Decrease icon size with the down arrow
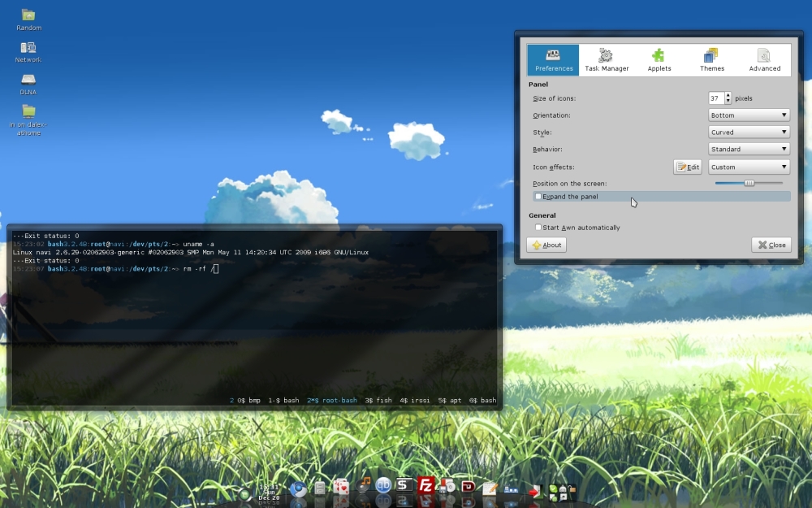Viewport: 812px width, 508px height. coord(728,101)
